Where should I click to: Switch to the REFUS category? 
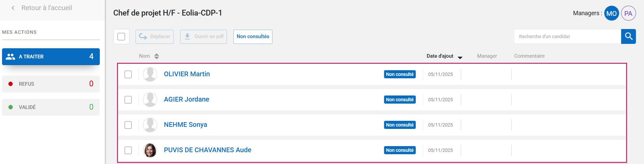(51, 84)
